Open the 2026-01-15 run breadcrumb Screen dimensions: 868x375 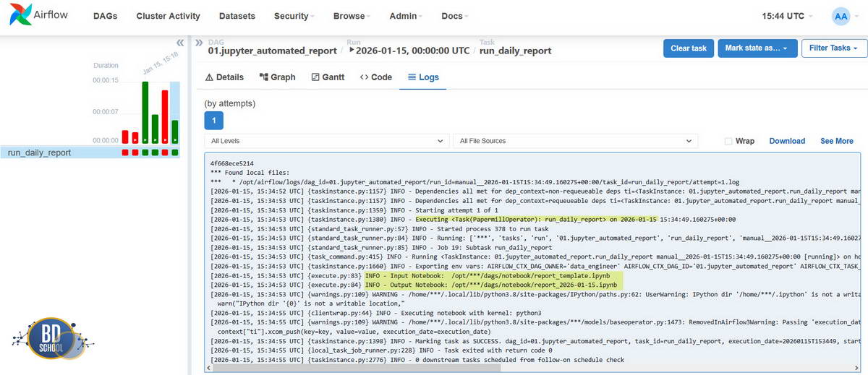tap(408, 51)
